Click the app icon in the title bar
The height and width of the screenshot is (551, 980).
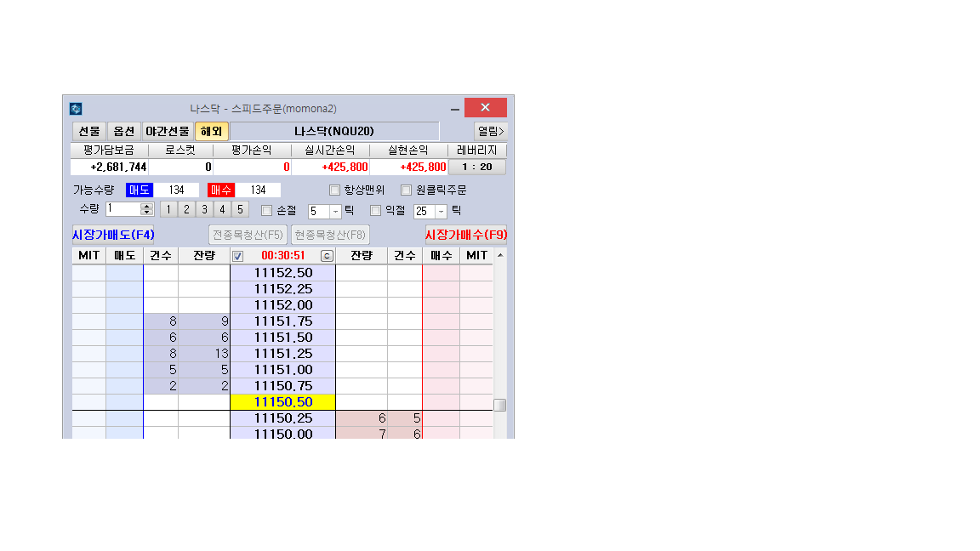click(x=76, y=109)
